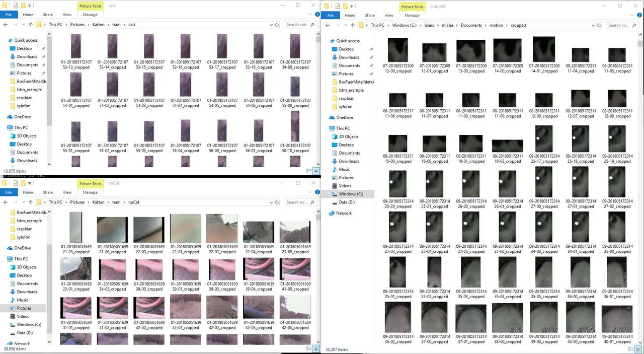Click train in the noCat window address bar
644x354 pixels.
pos(116,202)
